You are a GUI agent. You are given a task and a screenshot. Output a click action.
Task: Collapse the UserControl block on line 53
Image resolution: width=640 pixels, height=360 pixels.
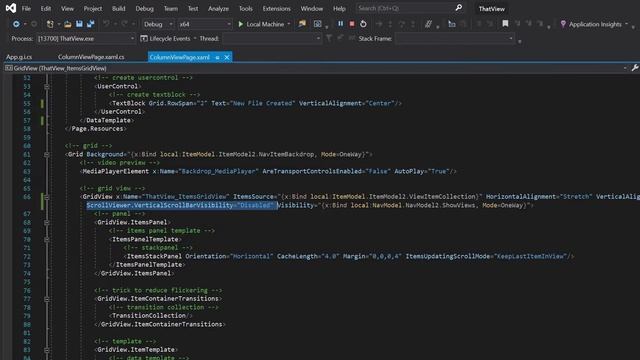coord(47,87)
